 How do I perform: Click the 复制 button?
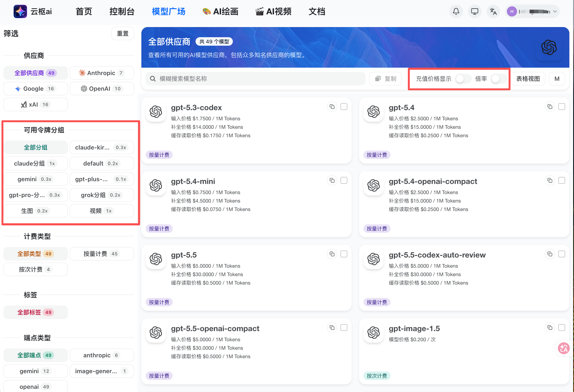(385, 79)
